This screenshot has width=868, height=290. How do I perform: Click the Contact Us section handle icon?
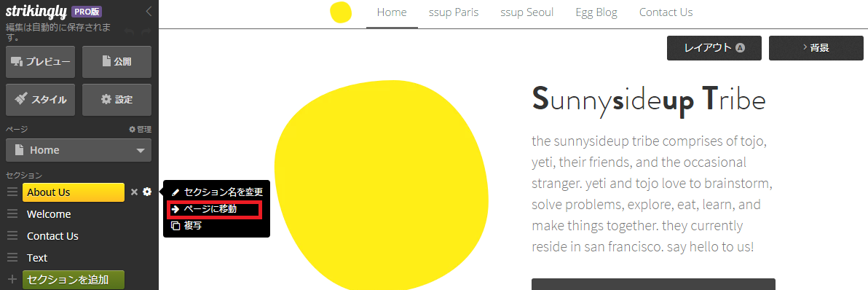pyautogui.click(x=12, y=236)
